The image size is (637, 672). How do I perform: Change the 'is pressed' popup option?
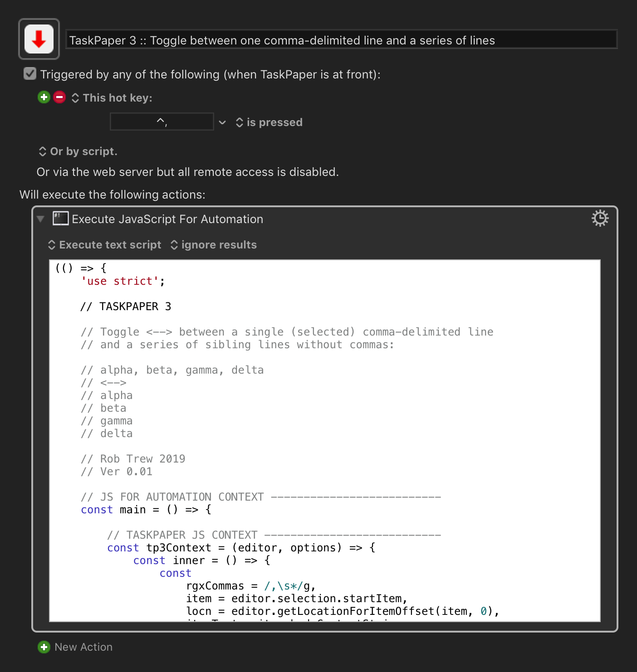(x=269, y=122)
